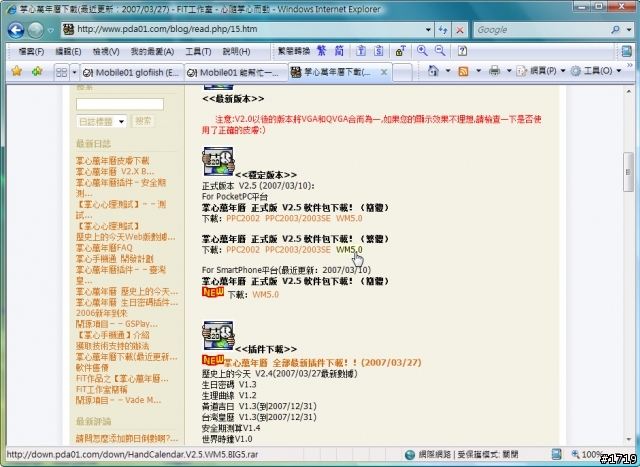This screenshot has width=640, height=467.
Task: Click the Favorites Center star icon
Action: click(17, 71)
